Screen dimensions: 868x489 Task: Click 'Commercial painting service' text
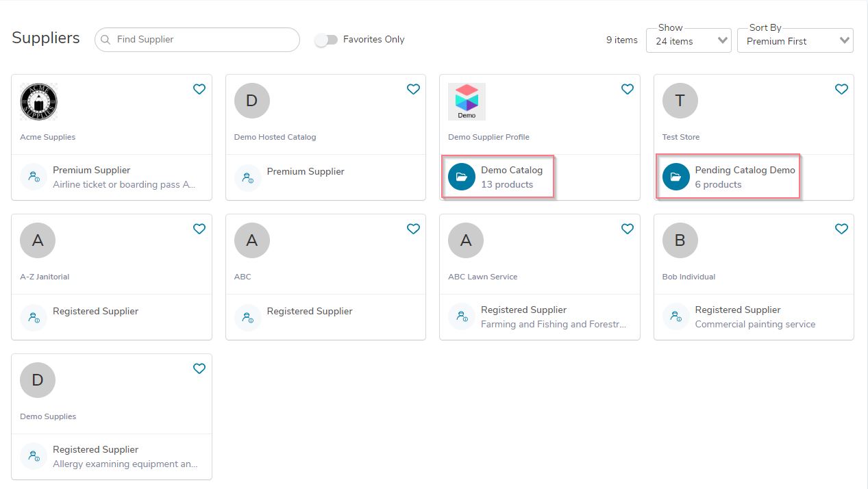coord(755,325)
